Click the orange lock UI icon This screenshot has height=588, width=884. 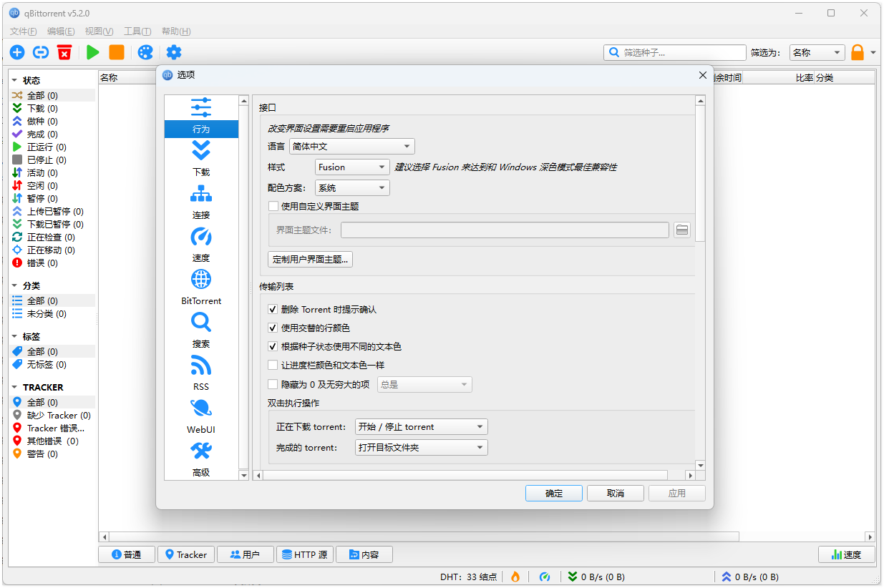pos(858,52)
